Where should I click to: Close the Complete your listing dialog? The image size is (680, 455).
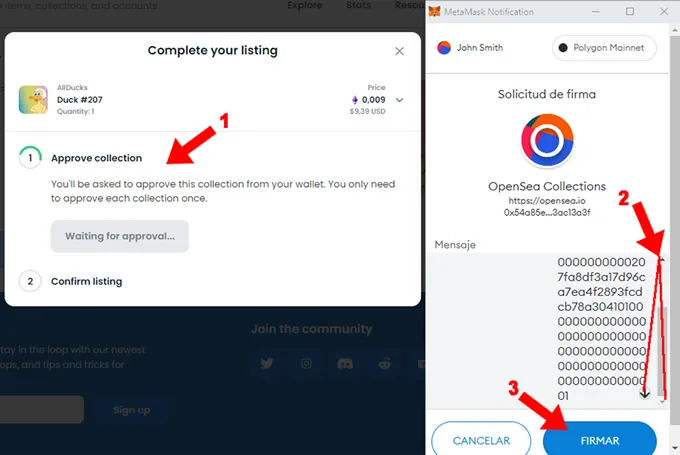click(x=399, y=51)
